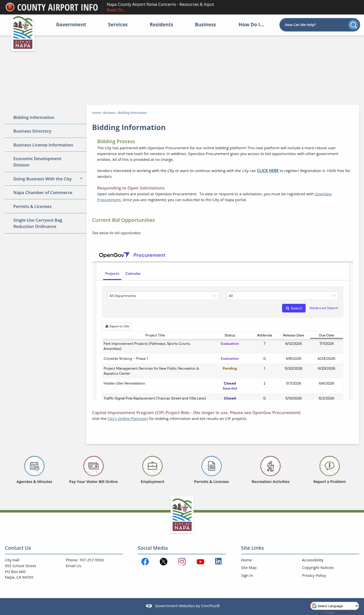Open the All status dropdown

[282, 296]
